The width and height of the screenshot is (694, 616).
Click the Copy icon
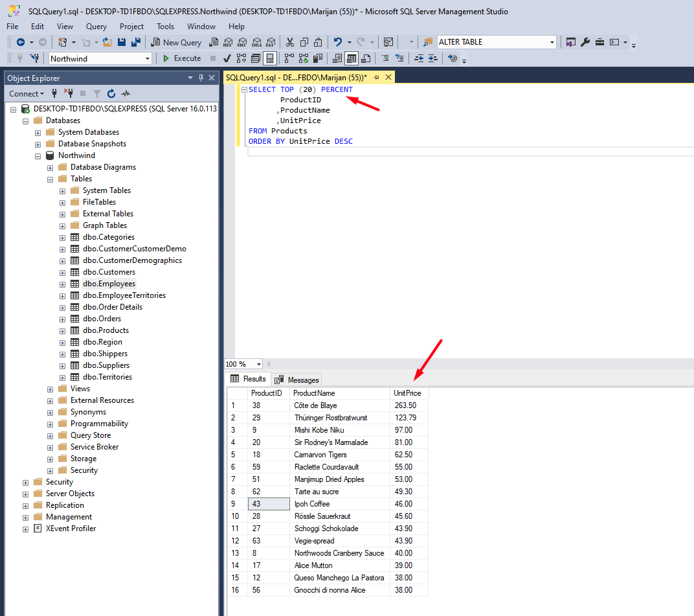(304, 43)
